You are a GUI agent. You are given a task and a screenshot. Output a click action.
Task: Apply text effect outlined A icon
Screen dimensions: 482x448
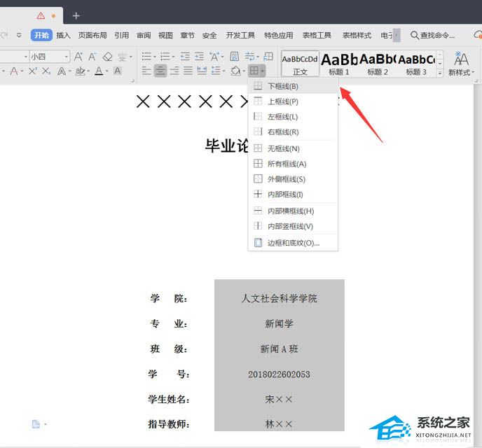point(62,71)
